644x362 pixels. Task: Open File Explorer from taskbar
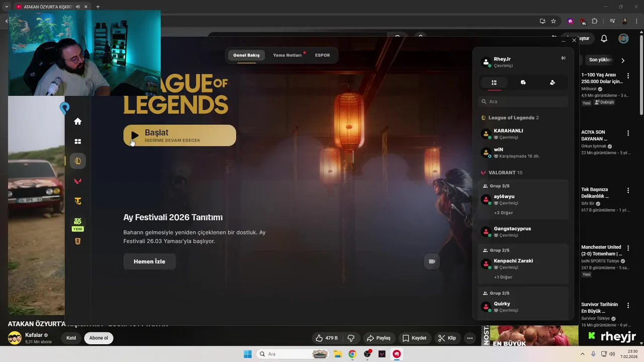pos(338,354)
